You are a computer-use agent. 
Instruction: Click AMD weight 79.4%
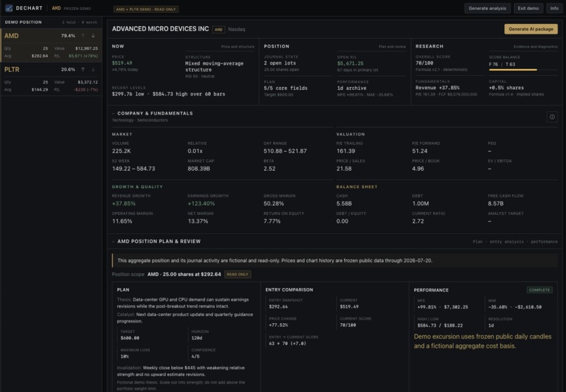point(68,36)
